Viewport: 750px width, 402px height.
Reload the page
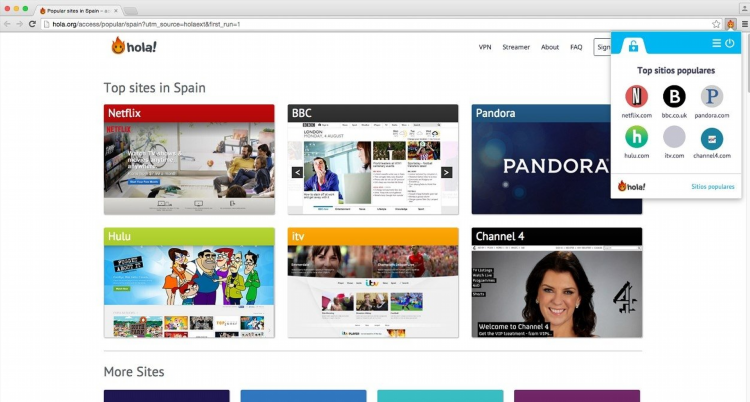(x=32, y=24)
